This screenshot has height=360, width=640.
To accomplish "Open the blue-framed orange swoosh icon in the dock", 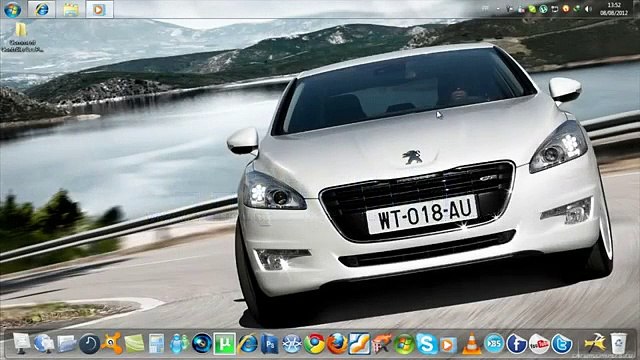I will pyautogui.click(x=360, y=344).
